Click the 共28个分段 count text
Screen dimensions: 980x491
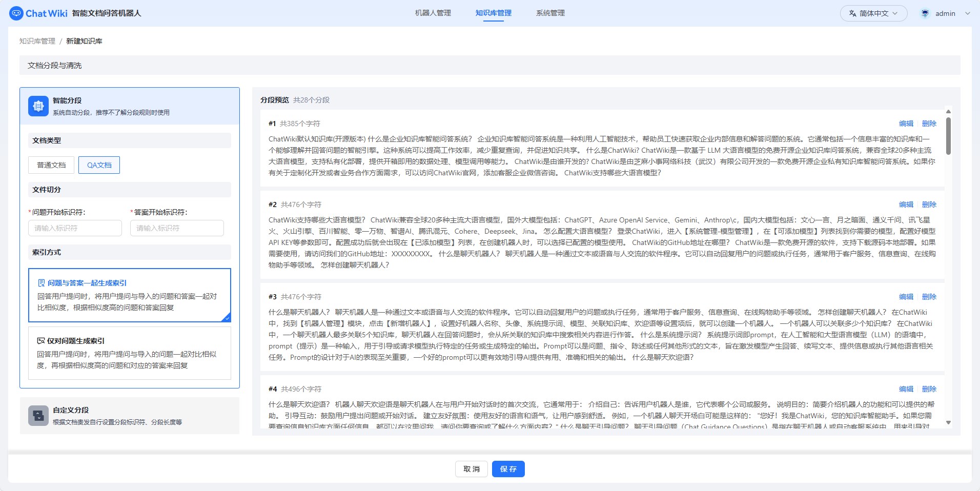click(311, 100)
